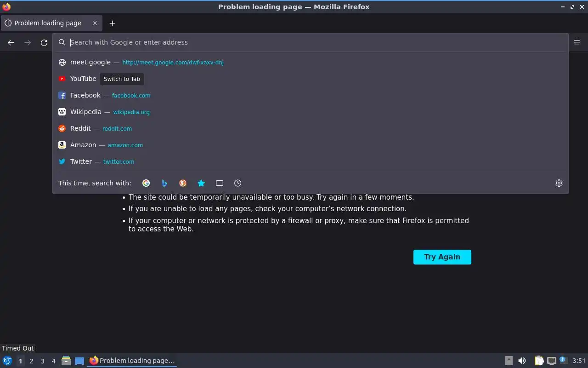Choose the Reddit suggestion

[311, 128]
